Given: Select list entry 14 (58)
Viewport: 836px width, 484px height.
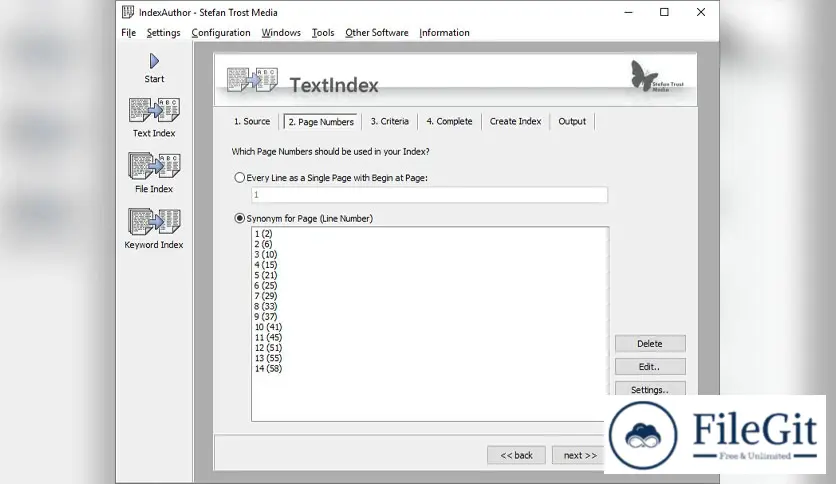Looking at the screenshot, I should pyautogui.click(x=268, y=369).
